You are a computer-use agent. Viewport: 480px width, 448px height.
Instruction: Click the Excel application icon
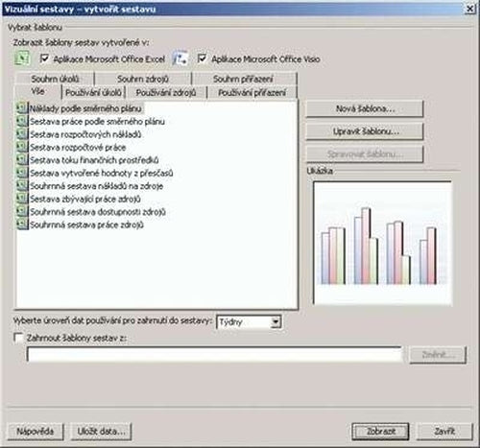click(22, 59)
